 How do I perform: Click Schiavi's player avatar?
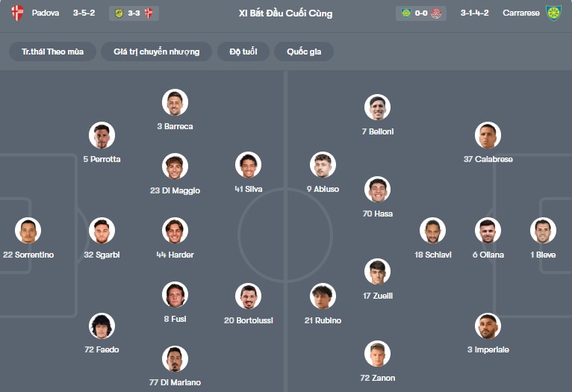(x=433, y=231)
